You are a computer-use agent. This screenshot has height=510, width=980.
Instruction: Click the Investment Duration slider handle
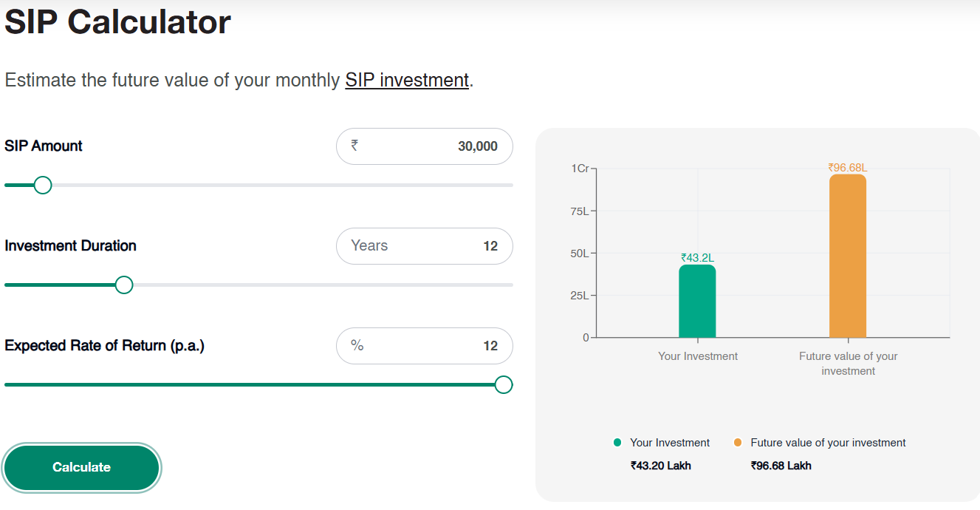[x=124, y=285]
